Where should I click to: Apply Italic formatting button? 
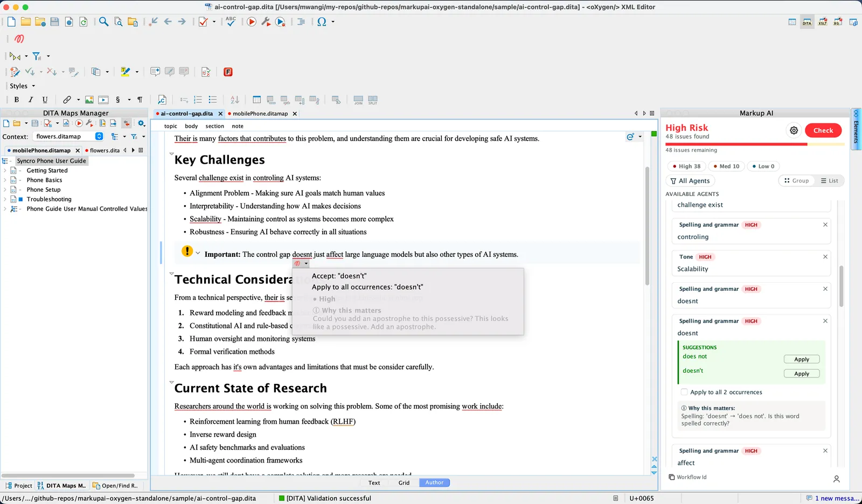tap(31, 100)
